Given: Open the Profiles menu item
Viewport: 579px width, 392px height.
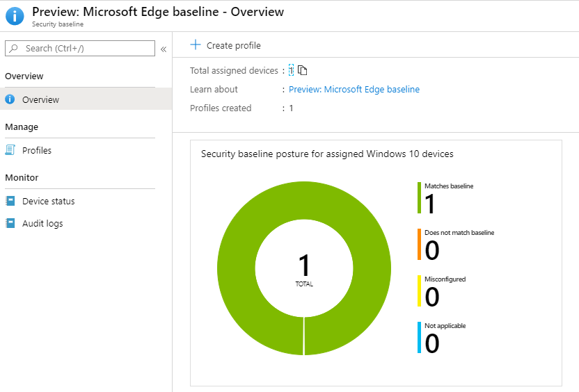Looking at the screenshot, I should (86, 150).
